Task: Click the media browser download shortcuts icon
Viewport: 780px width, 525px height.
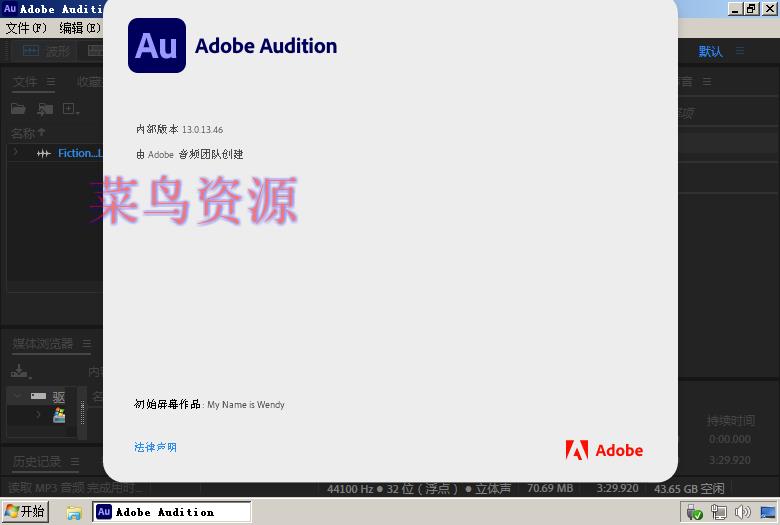Action: (20, 371)
